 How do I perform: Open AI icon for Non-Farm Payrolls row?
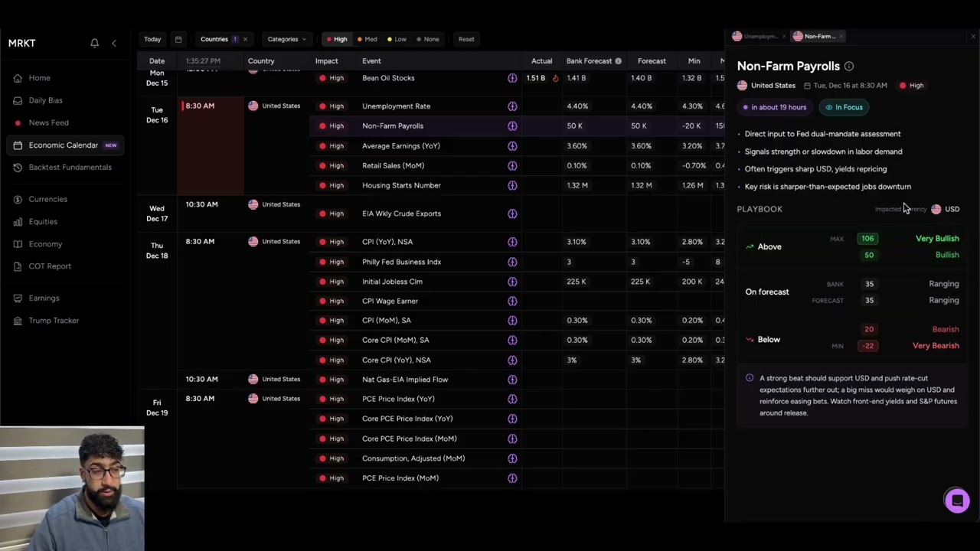(x=512, y=126)
